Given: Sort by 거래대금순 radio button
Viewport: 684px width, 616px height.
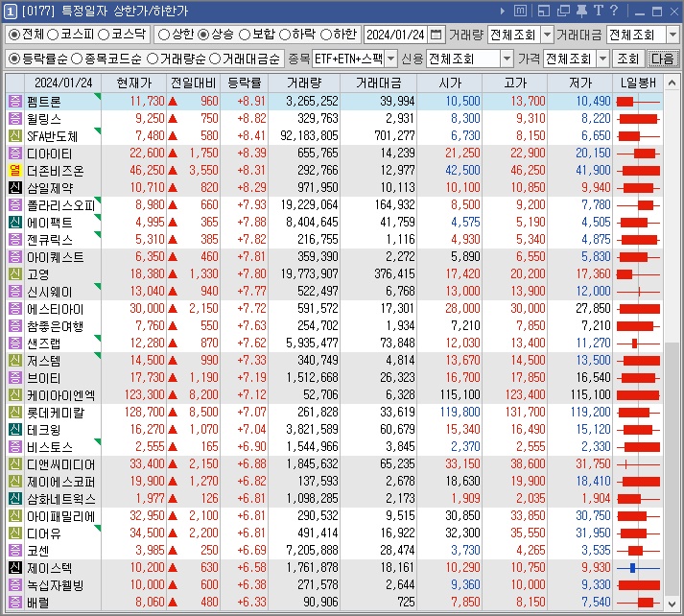Looking at the screenshot, I should [x=215, y=59].
